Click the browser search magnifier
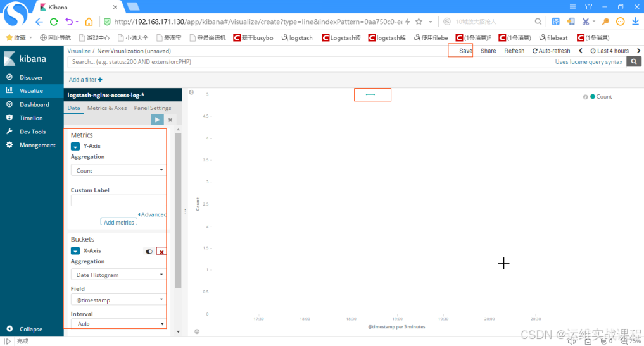This screenshot has width=644, height=346. [538, 22]
